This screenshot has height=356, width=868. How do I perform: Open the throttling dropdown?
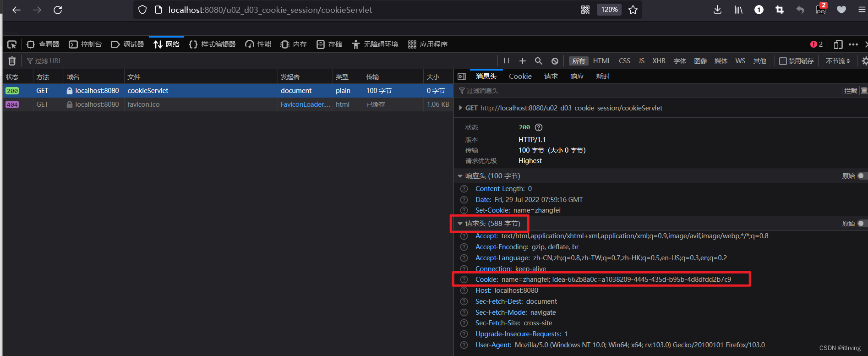tap(838, 61)
